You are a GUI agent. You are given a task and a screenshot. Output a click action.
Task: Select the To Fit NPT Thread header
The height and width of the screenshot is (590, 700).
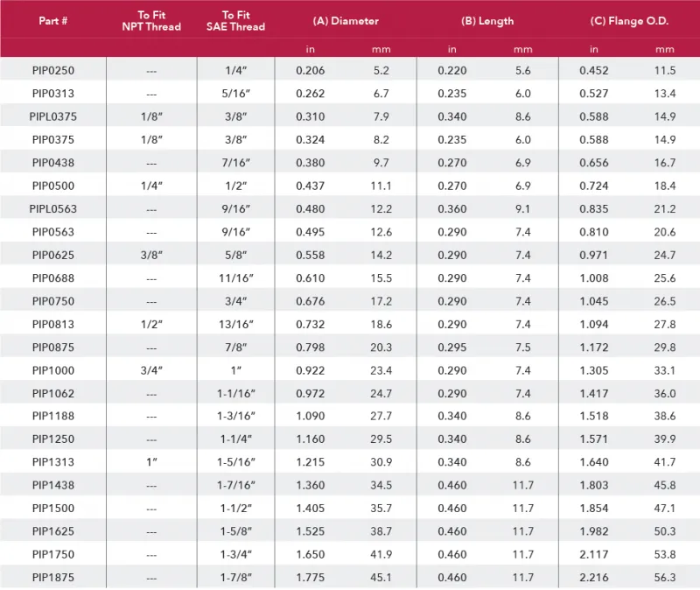tap(151, 20)
